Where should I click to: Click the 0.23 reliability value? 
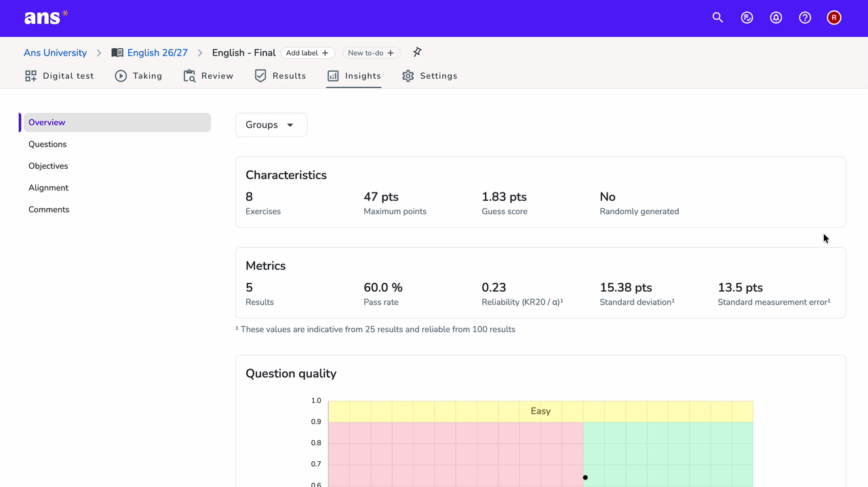point(494,288)
